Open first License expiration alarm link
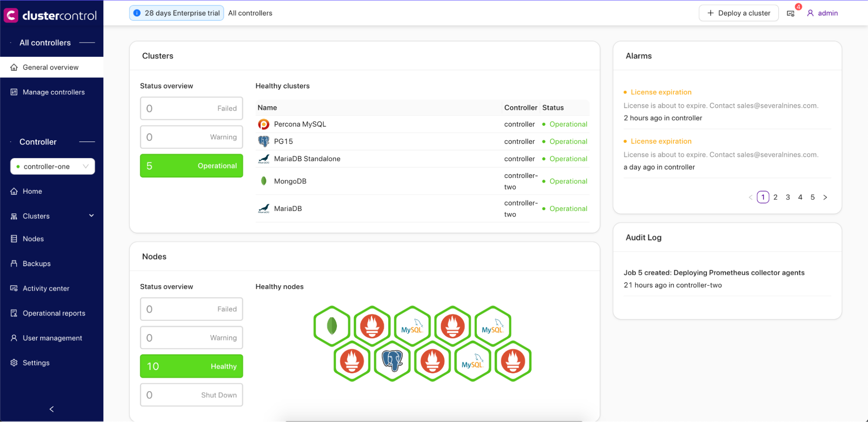The height and width of the screenshot is (422, 868). point(661,92)
